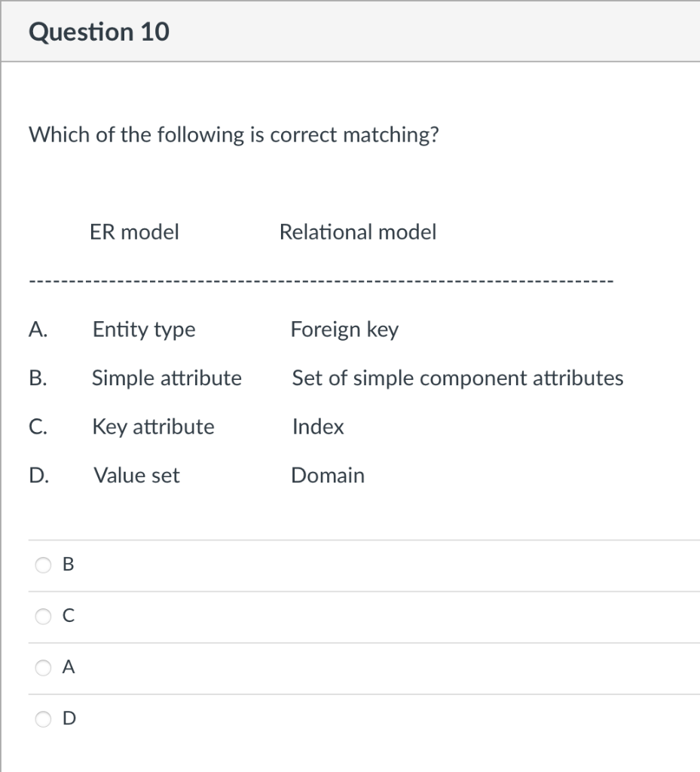Click row letter 'D.' beside Value set
The height and width of the screenshot is (772, 700).
(39, 476)
